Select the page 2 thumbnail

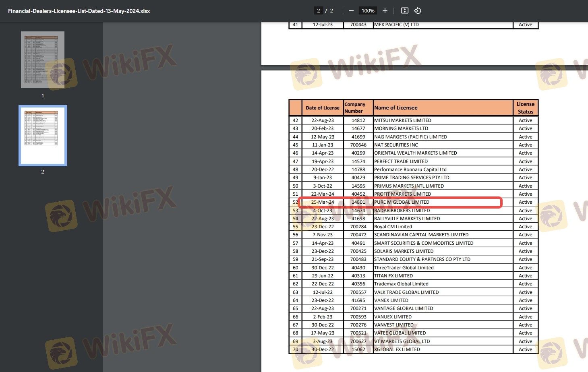(43, 136)
